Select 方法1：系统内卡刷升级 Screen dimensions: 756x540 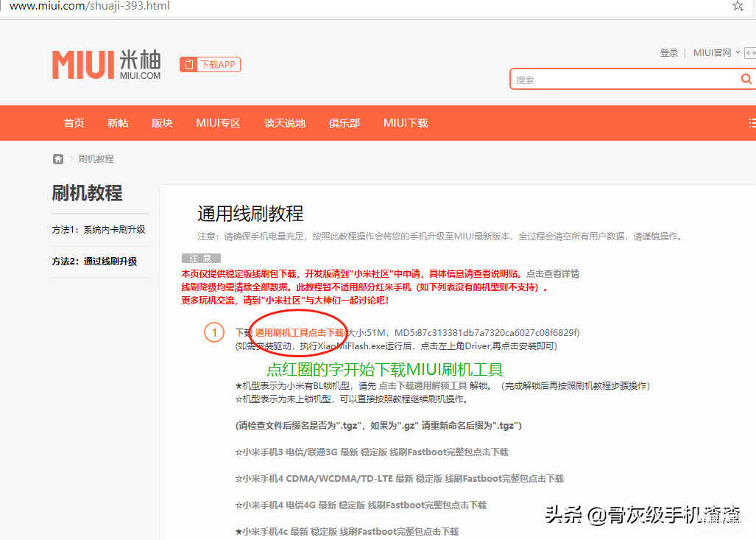coord(99,230)
